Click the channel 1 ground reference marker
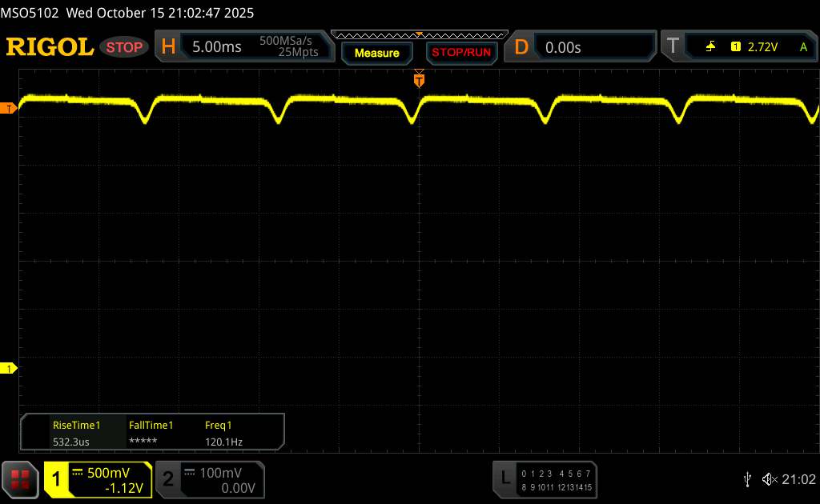The image size is (820, 504). pos(9,368)
